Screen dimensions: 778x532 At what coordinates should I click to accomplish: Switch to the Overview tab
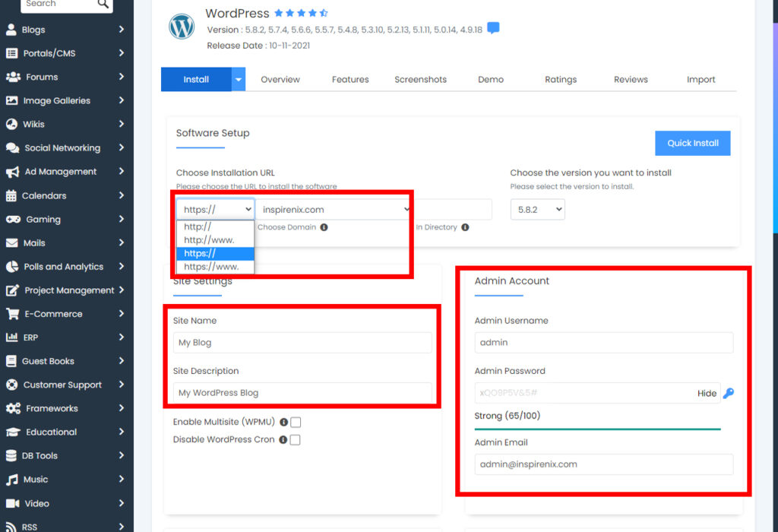pos(280,79)
